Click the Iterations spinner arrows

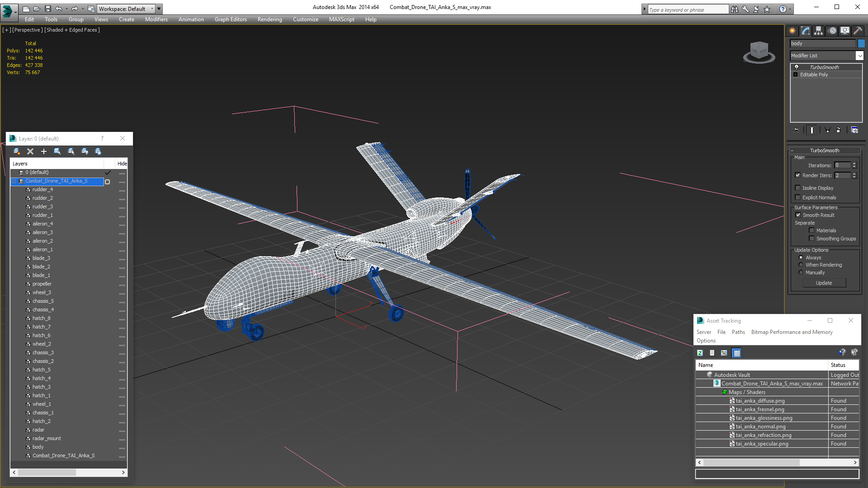(x=854, y=165)
